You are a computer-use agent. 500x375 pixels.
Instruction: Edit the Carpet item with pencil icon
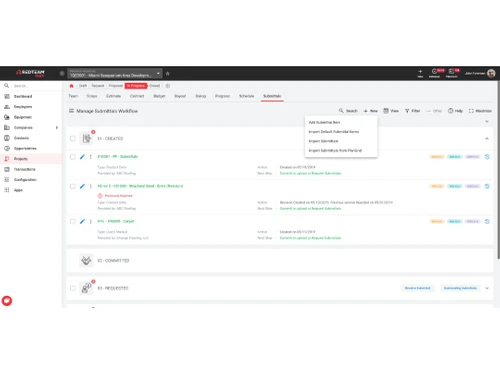(x=82, y=221)
